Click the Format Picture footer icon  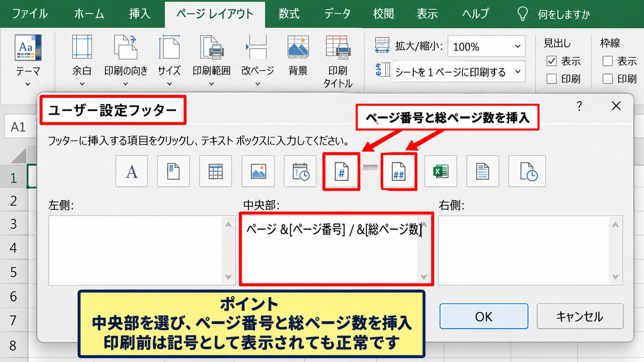click(173, 171)
